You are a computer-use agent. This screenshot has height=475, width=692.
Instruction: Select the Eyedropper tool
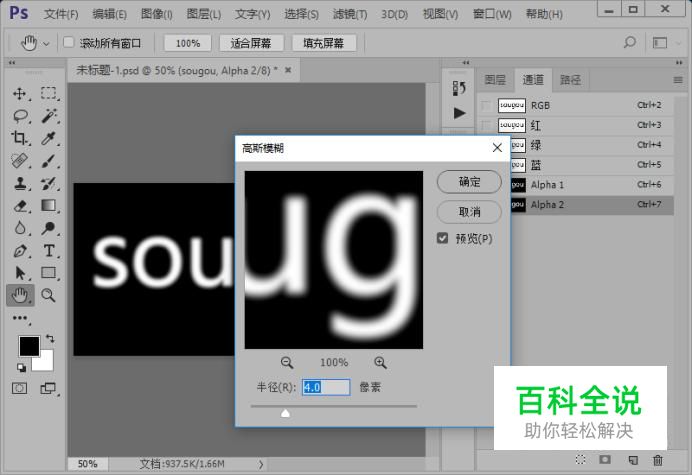(x=48, y=138)
